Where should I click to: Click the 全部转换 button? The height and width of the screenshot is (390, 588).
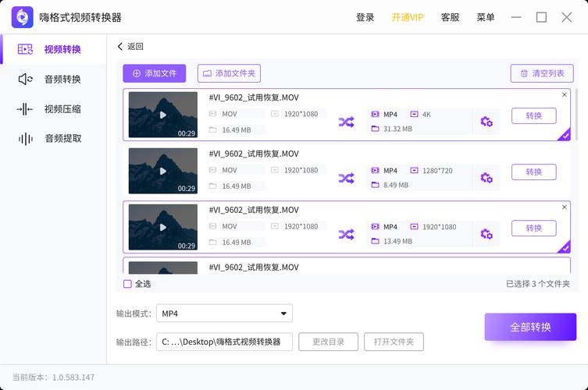tap(530, 327)
